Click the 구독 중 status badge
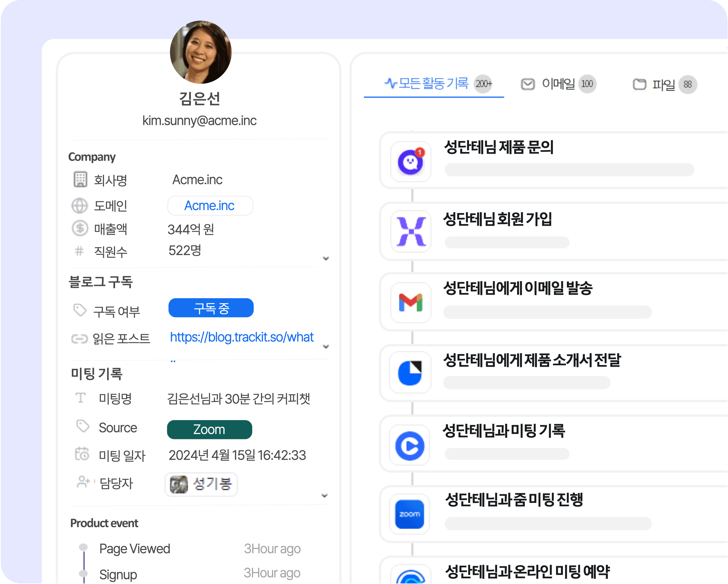Image resolution: width=728 pixels, height=584 pixels. click(211, 308)
